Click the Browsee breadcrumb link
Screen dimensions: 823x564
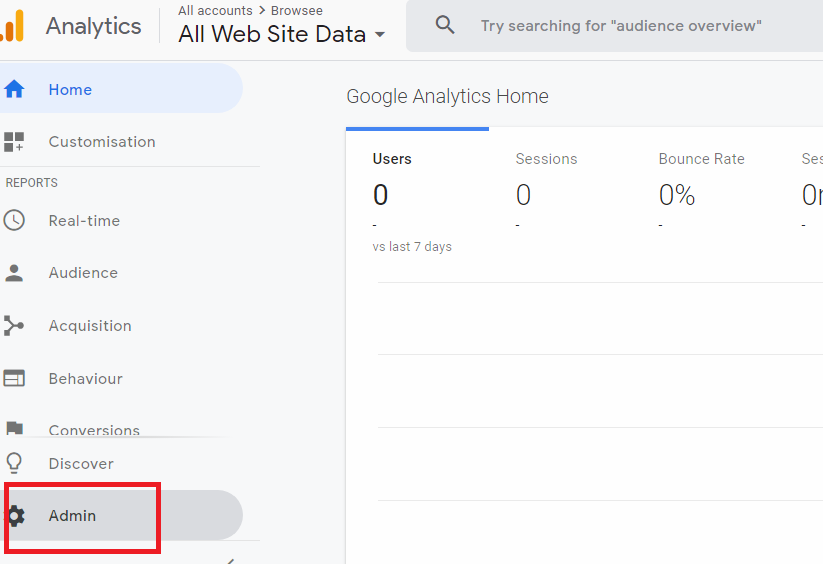pos(297,10)
